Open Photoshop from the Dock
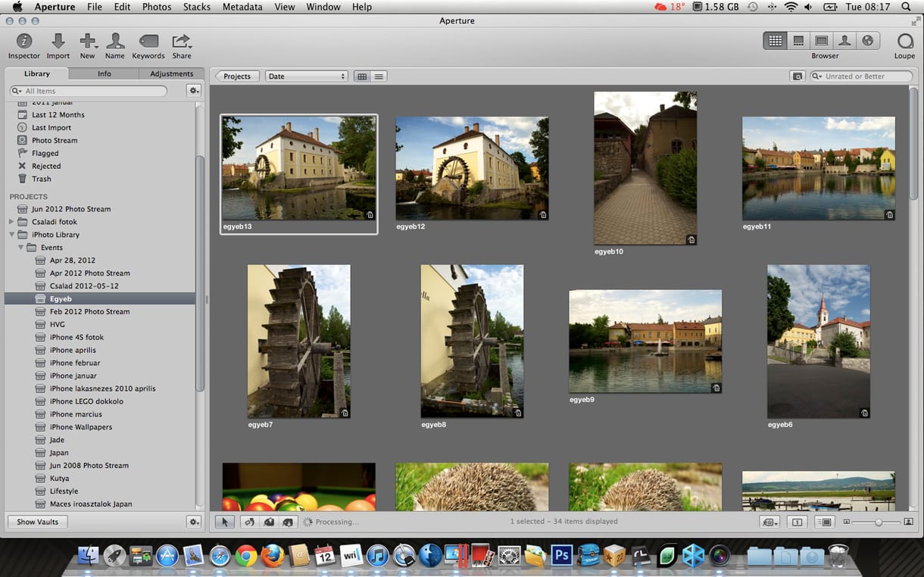The height and width of the screenshot is (577, 924). click(561, 555)
